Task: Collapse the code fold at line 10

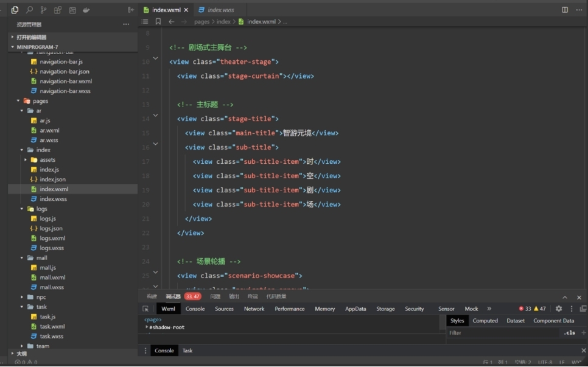Action: pos(155,58)
